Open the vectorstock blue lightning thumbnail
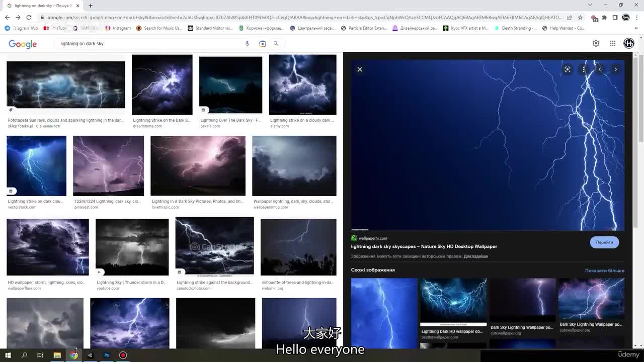 36,166
